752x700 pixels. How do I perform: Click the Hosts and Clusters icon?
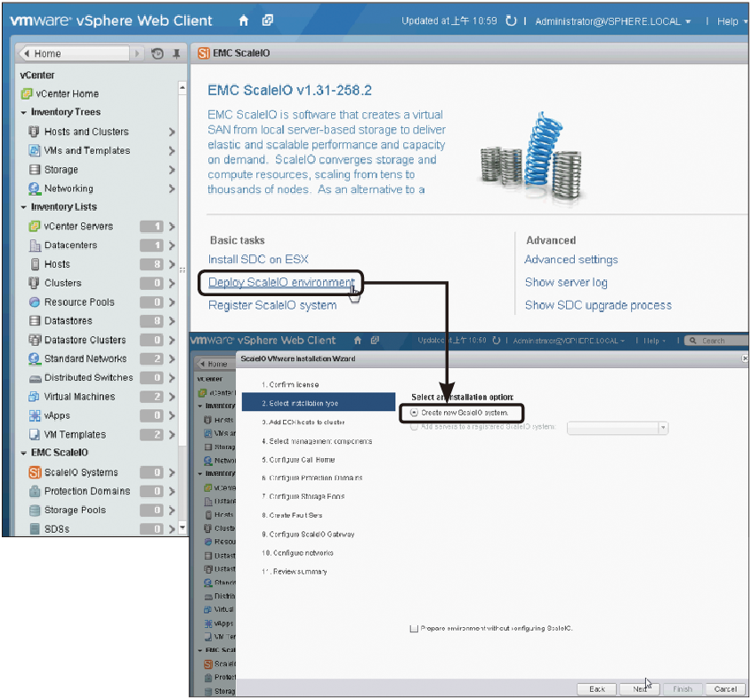point(34,132)
